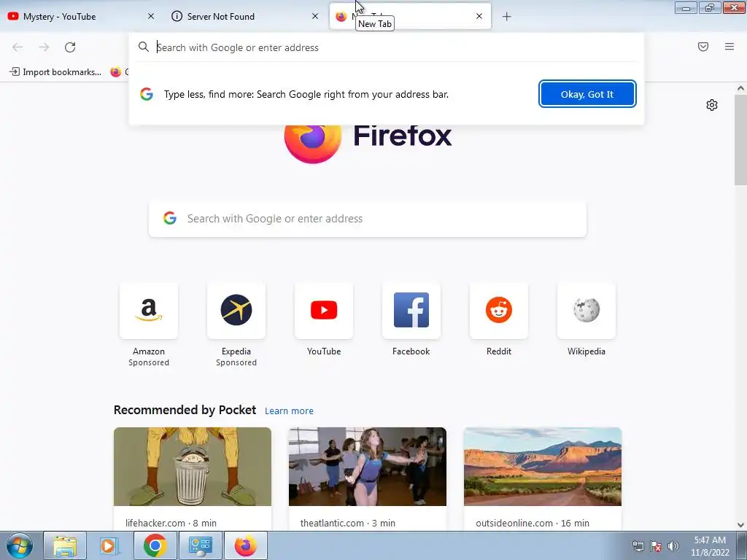Screen dimensions: 747x560
Task: Close the current New Tab
Action: 479,16
